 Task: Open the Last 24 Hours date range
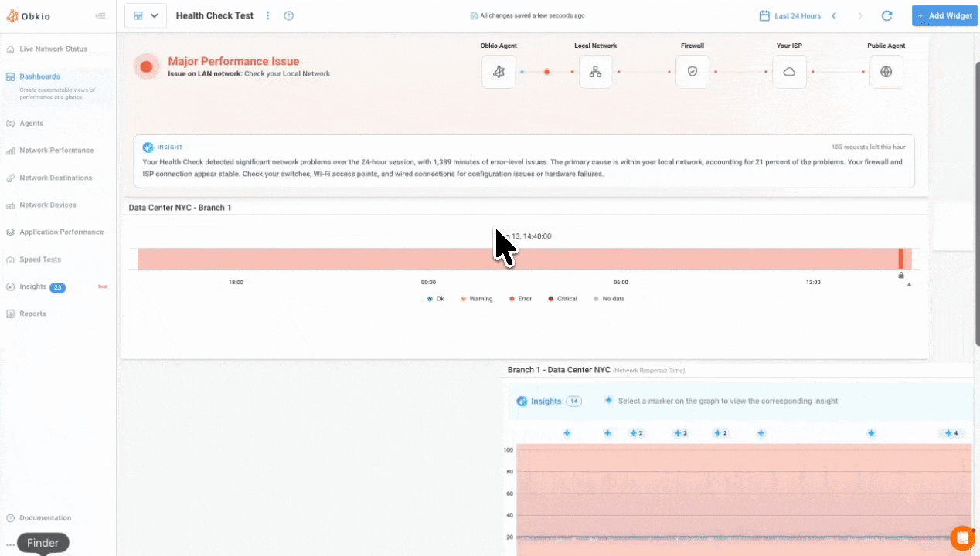coord(789,15)
